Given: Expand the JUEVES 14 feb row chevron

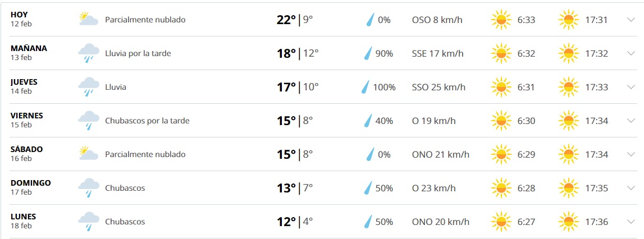Looking at the screenshot, I should (x=631, y=87).
